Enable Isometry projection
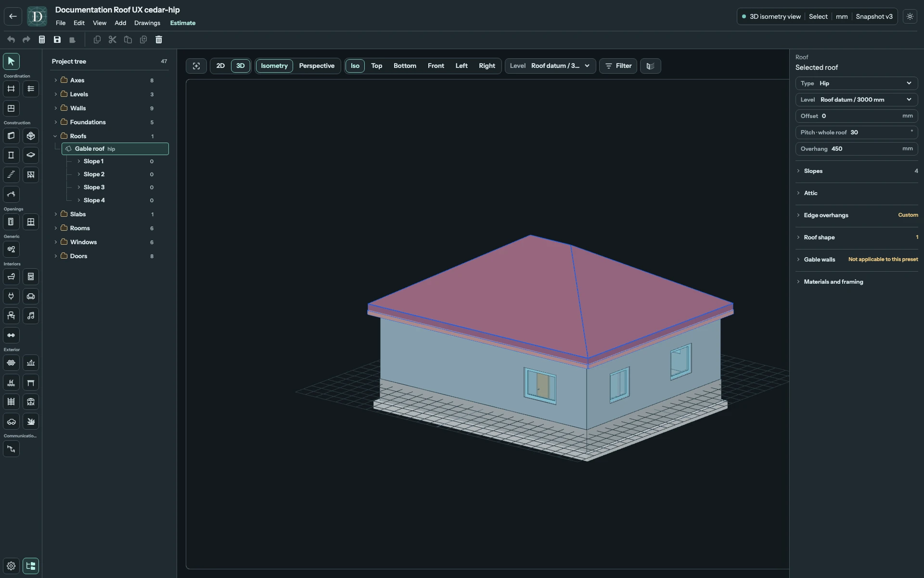Screen dimensions: 924x578 274,66
